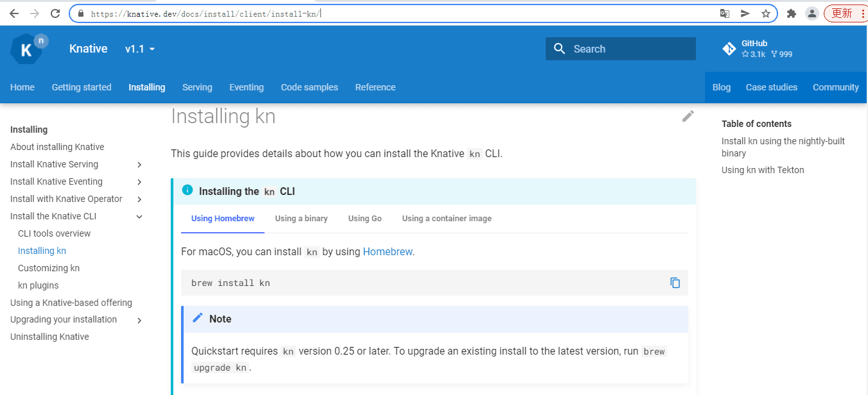Select the Installing nav tab
The height and width of the screenshot is (395, 868).
click(x=146, y=87)
